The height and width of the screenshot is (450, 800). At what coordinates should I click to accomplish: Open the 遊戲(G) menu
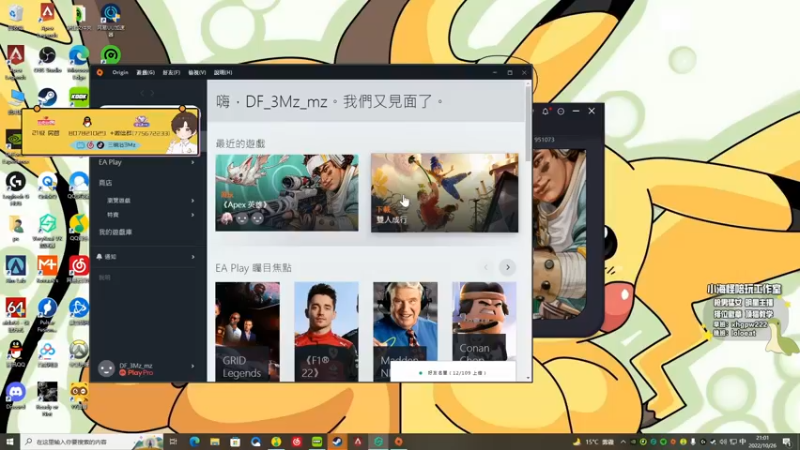(x=145, y=72)
